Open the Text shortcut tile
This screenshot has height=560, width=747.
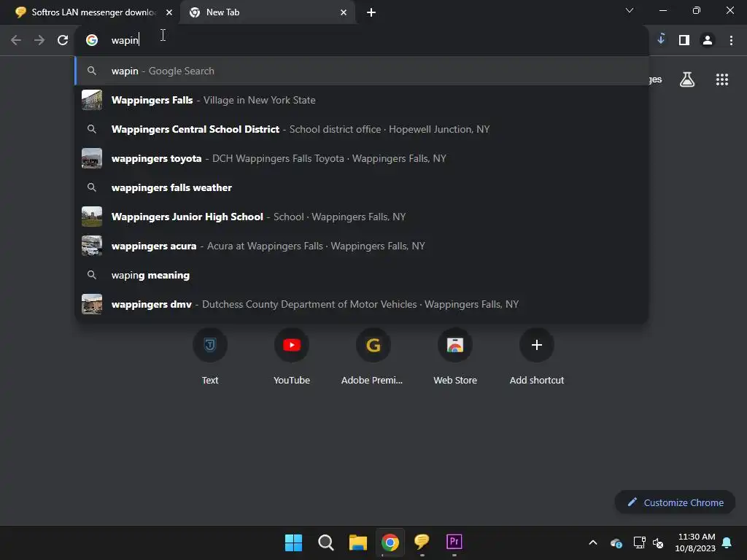click(x=210, y=357)
